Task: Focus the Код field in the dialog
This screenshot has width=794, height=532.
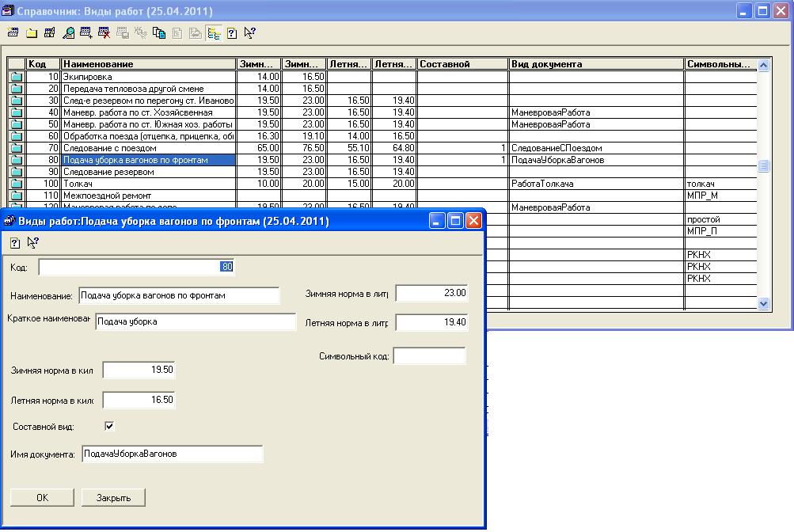Action: [136, 267]
